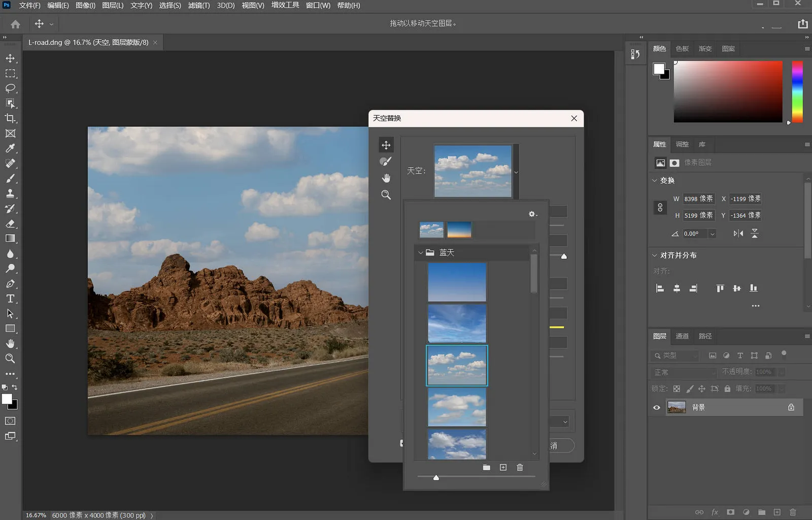Select the Hand tool in left toolbar
Screen dimensions: 812x520
click(10, 343)
